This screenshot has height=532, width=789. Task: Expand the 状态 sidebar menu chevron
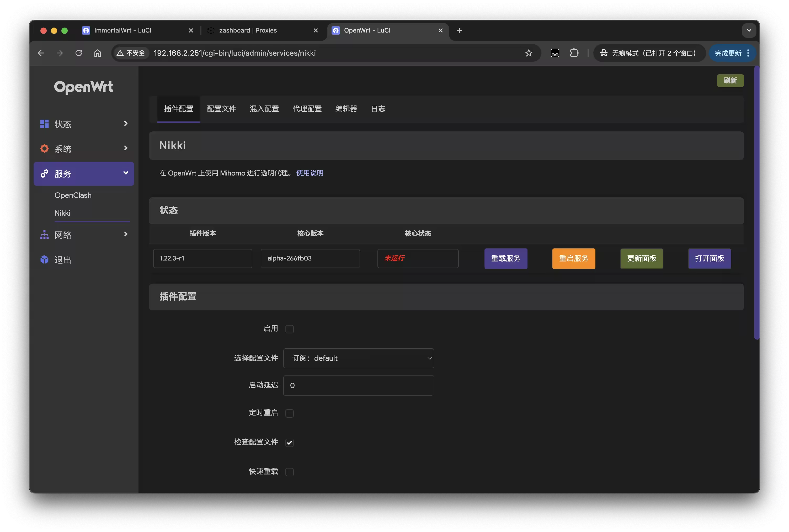[125, 124]
